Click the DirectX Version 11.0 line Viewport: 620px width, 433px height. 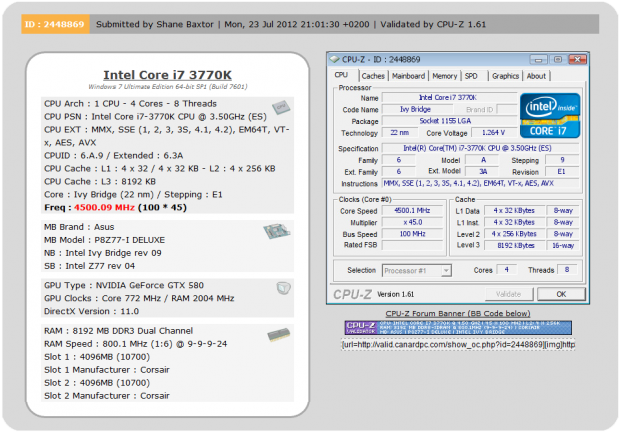tap(91, 312)
